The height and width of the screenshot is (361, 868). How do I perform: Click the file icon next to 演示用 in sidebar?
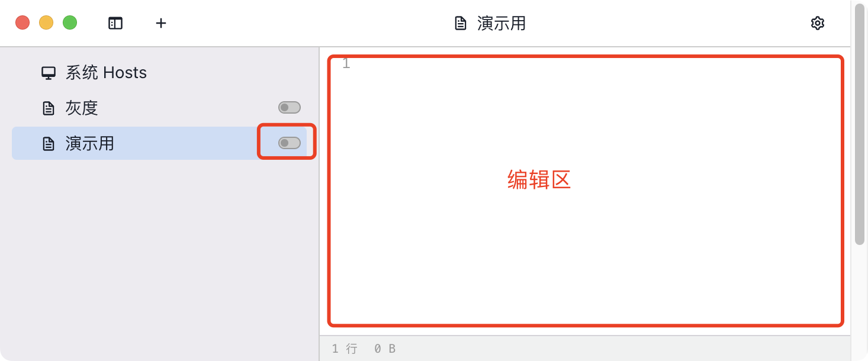pyautogui.click(x=49, y=144)
